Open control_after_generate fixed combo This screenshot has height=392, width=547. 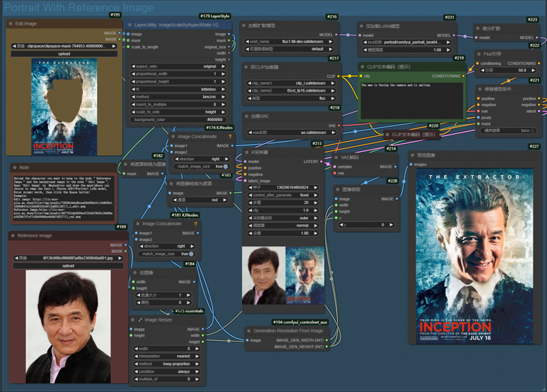(x=283, y=195)
